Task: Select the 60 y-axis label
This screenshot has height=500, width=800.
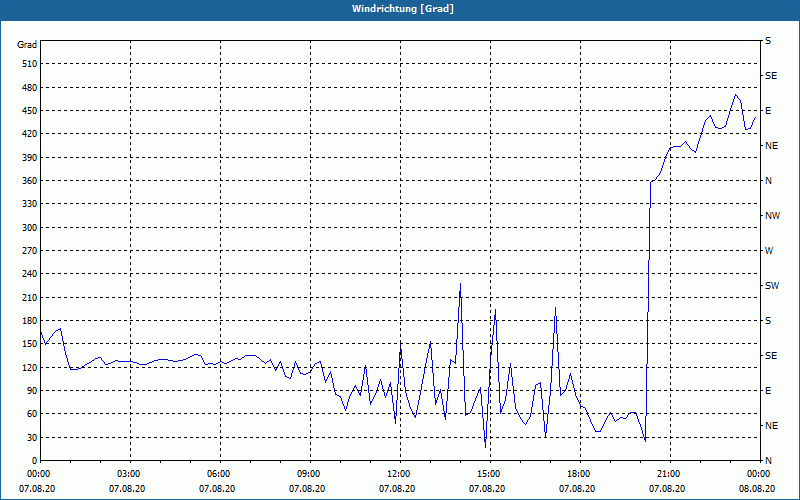Action: point(32,414)
